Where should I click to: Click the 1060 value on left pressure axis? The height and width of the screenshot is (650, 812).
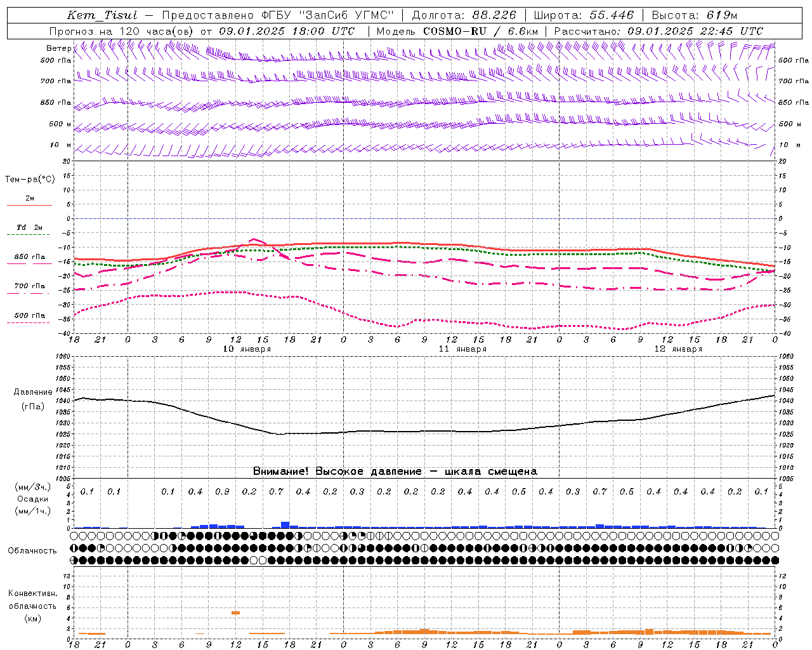pos(64,357)
